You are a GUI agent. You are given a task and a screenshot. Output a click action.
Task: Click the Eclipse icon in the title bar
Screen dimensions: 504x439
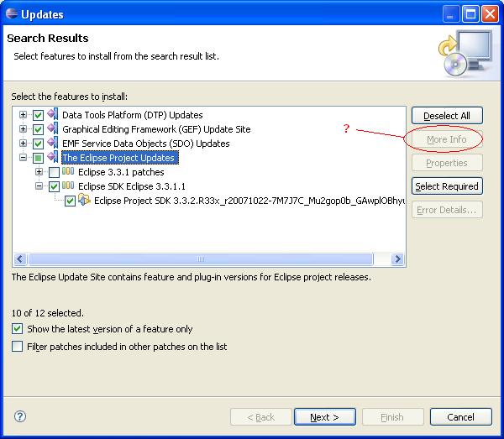click(x=12, y=13)
